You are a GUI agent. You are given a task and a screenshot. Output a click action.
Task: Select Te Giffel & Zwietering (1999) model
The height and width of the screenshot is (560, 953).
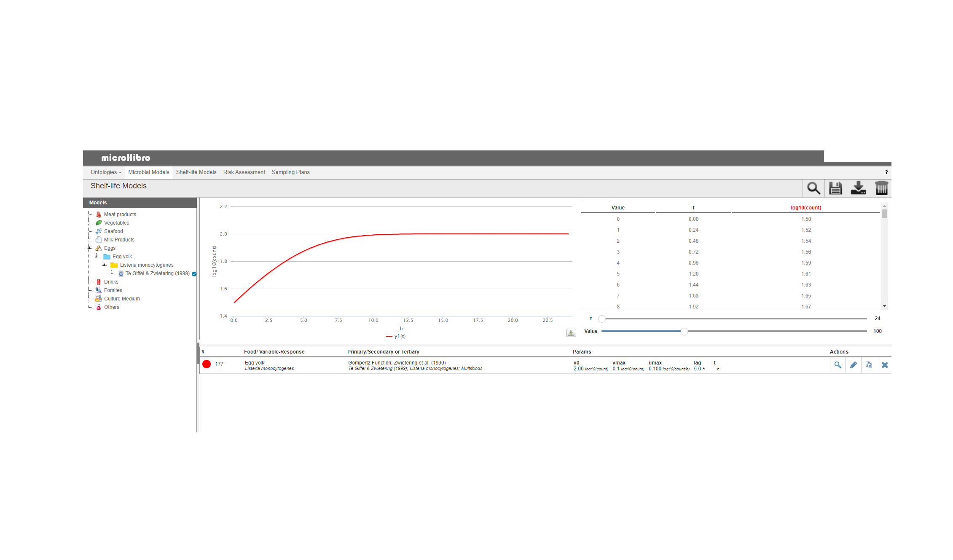coord(157,273)
